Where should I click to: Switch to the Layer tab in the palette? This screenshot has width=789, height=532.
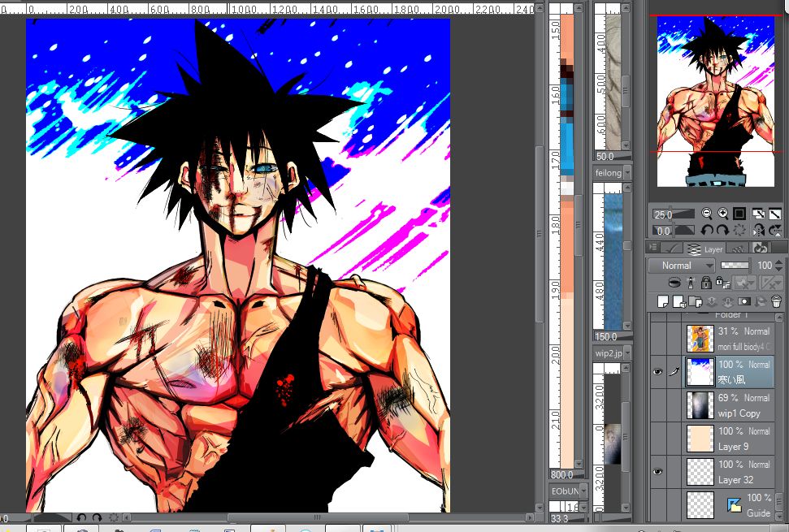click(713, 249)
